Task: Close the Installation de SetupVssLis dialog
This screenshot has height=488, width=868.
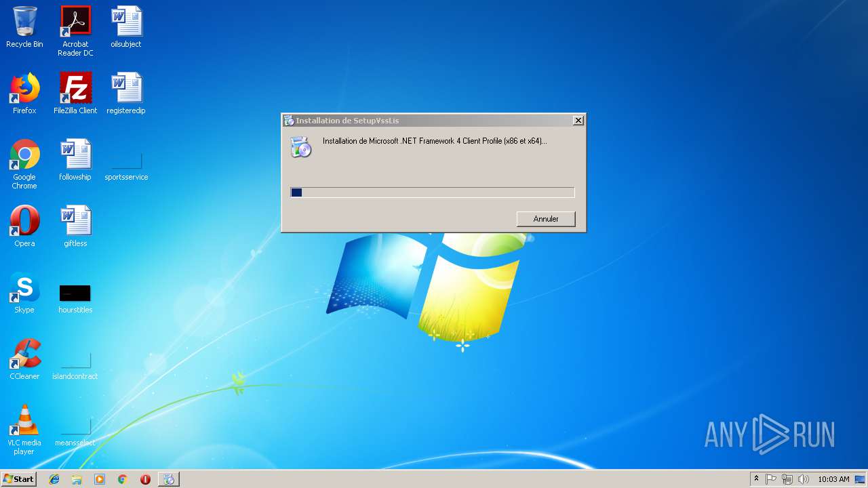Action: [x=578, y=121]
